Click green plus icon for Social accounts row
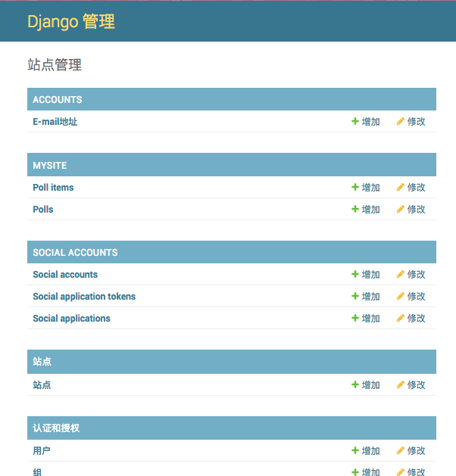Image resolution: width=456 pixels, height=476 pixels. tap(354, 274)
